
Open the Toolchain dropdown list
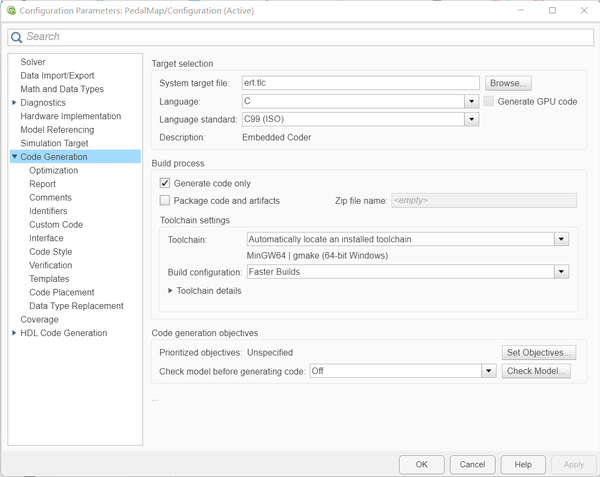point(561,239)
